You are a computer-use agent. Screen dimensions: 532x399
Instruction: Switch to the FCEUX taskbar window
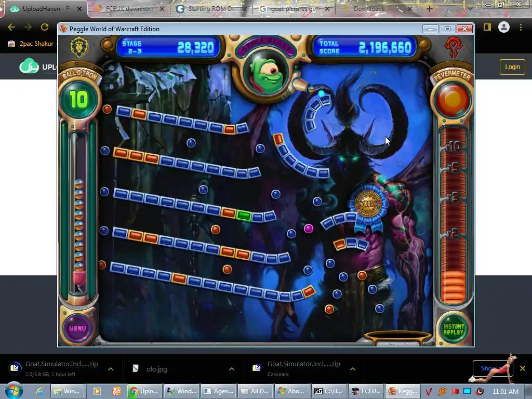pos(366,391)
